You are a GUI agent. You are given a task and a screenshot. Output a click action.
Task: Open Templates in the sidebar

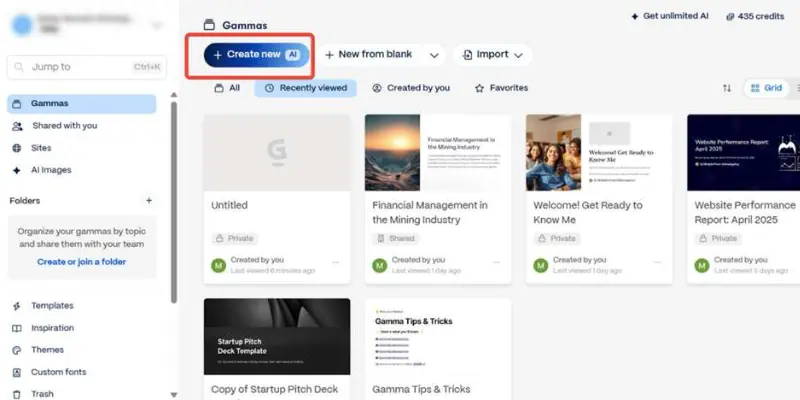click(82, 306)
